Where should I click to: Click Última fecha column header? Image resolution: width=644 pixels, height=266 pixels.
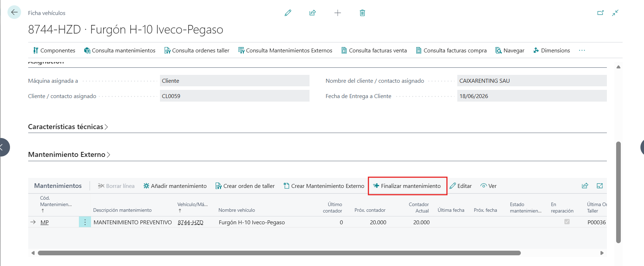pyautogui.click(x=451, y=210)
